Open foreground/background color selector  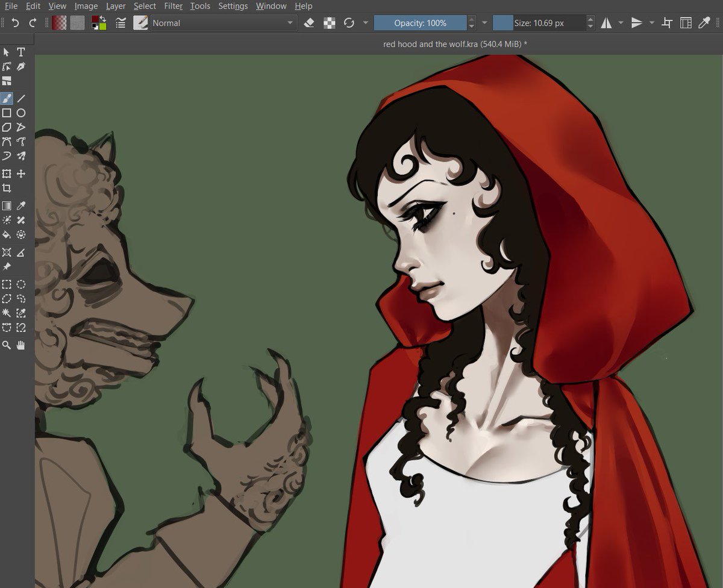point(99,23)
